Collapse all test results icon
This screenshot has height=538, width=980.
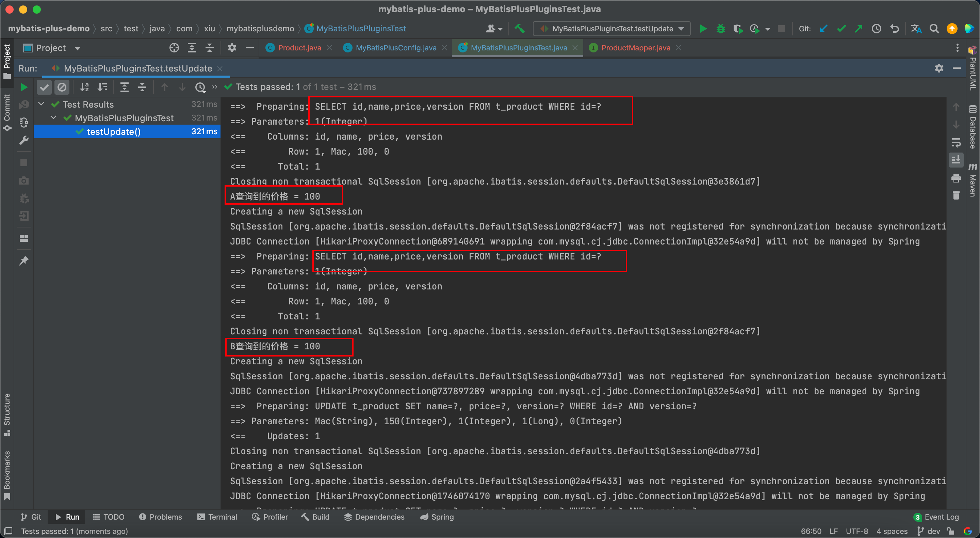pyautogui.click(x=142, y=87)
